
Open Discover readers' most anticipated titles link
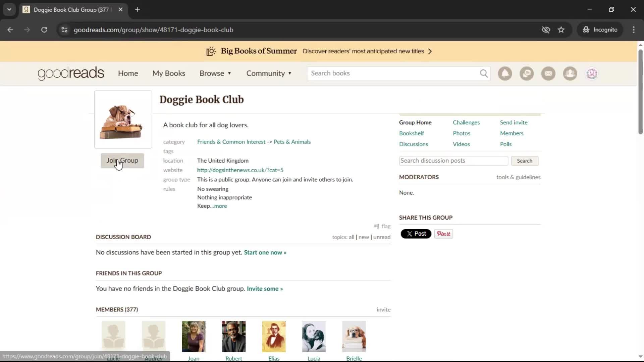pos(363,51)
